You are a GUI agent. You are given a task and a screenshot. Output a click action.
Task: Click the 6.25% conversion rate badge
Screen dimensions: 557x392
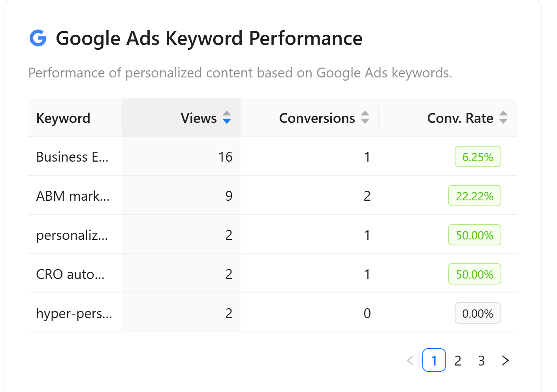(x=478, y=157)
